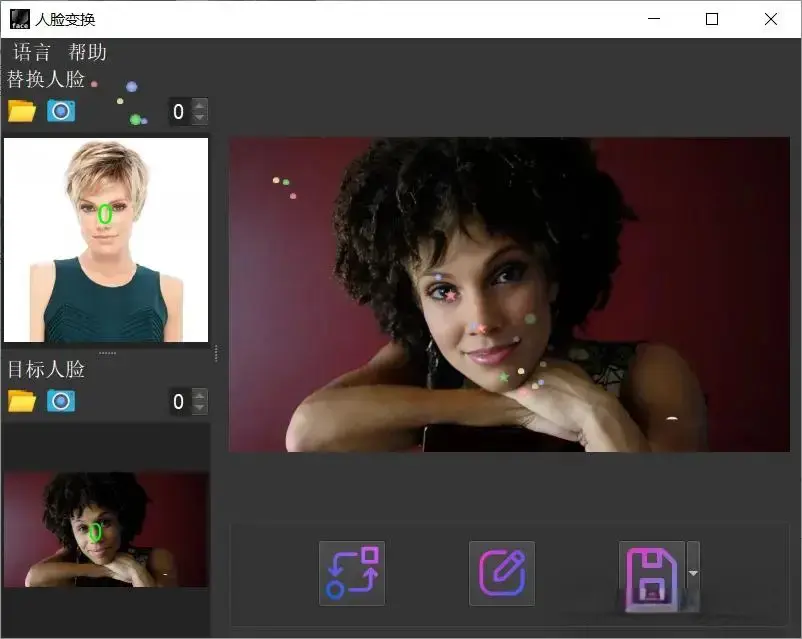Minimize the 人脸变换 window
802x639 pixels.
pos(654,19)
